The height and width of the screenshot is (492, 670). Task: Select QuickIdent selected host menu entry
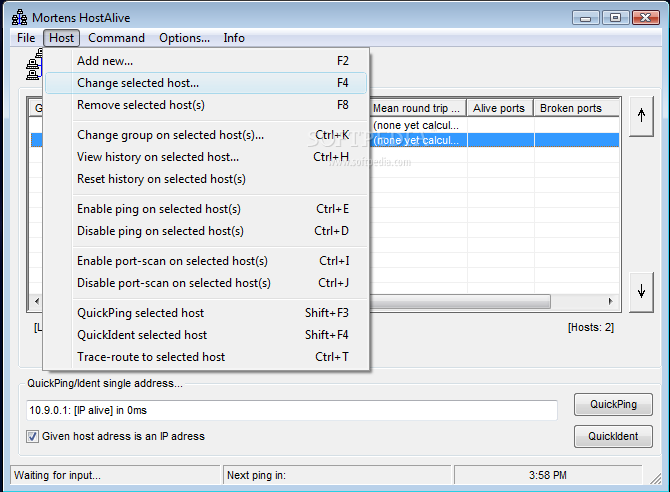[x=206, y=335]
